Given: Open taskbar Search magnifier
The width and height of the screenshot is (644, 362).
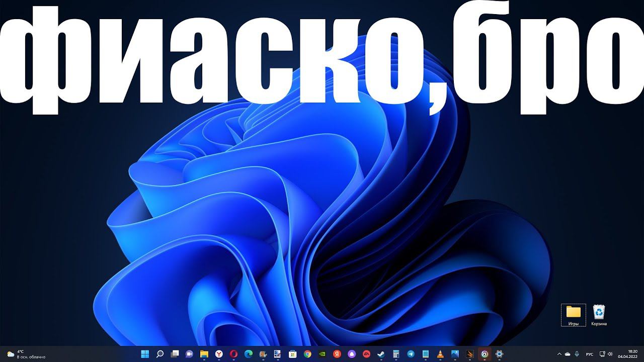Looking at the screenshot, I should tap(160, 354).
